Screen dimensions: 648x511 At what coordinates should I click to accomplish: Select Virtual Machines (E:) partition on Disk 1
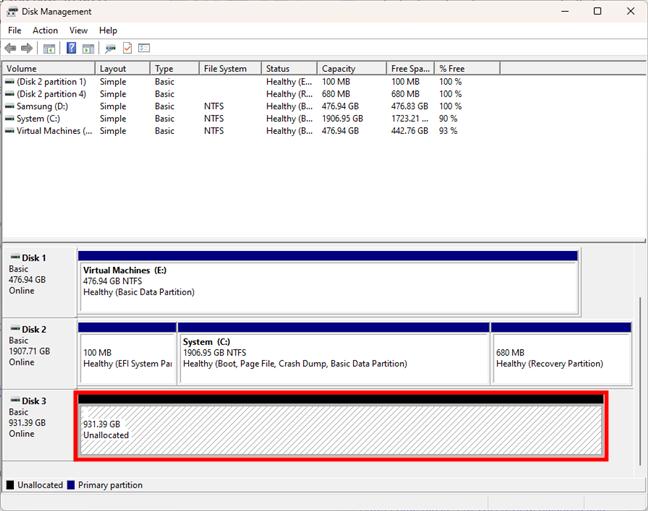328,286
